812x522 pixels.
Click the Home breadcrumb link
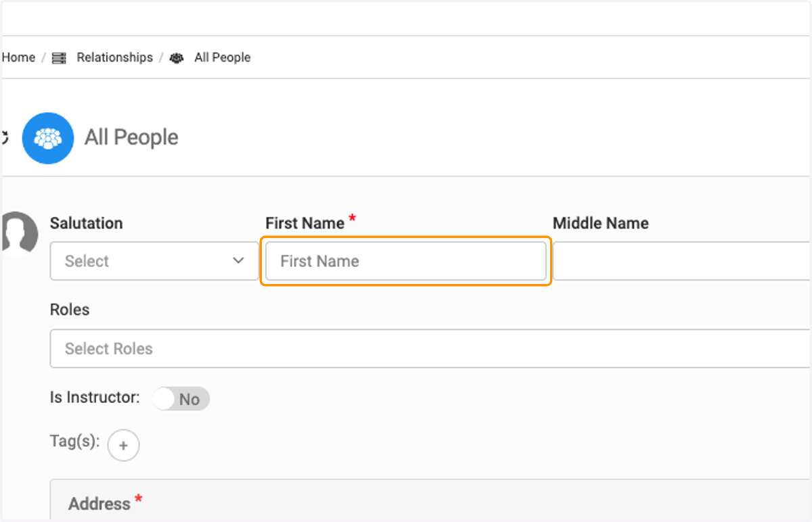pyautogui.click(x=18, y=57)
